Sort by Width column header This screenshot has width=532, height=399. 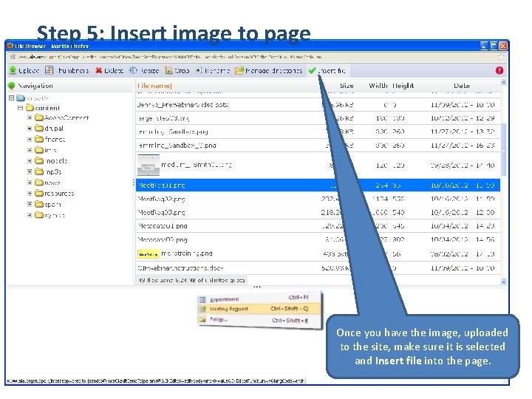(x=378, y=86)
